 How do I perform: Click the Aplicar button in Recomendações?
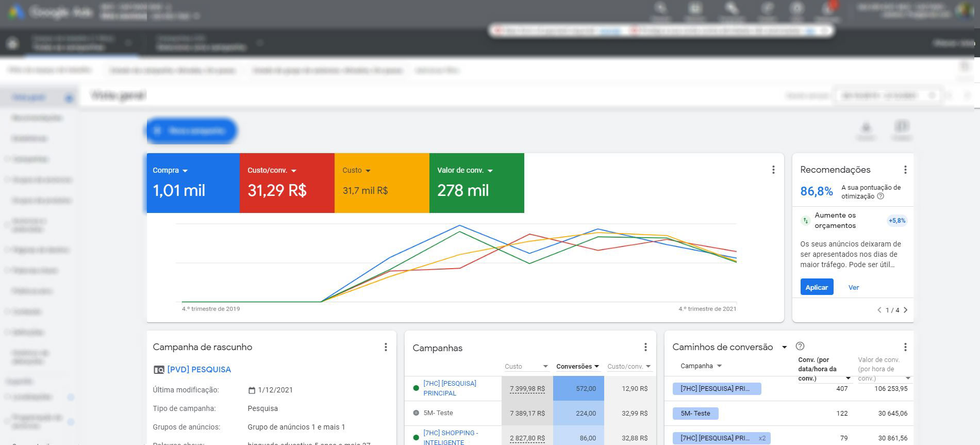(816, 287)
